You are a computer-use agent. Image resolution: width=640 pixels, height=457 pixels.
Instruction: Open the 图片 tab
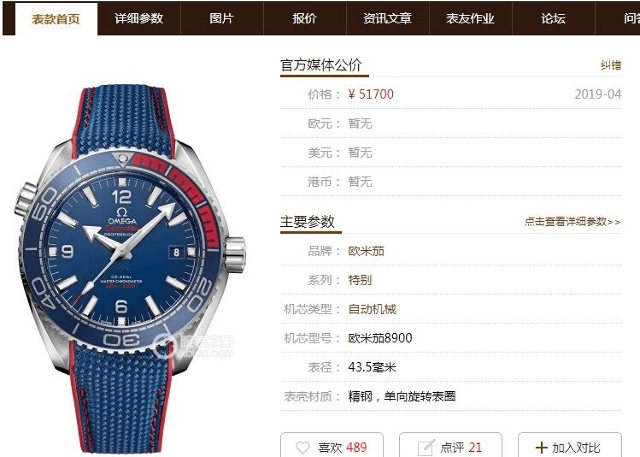222,18
